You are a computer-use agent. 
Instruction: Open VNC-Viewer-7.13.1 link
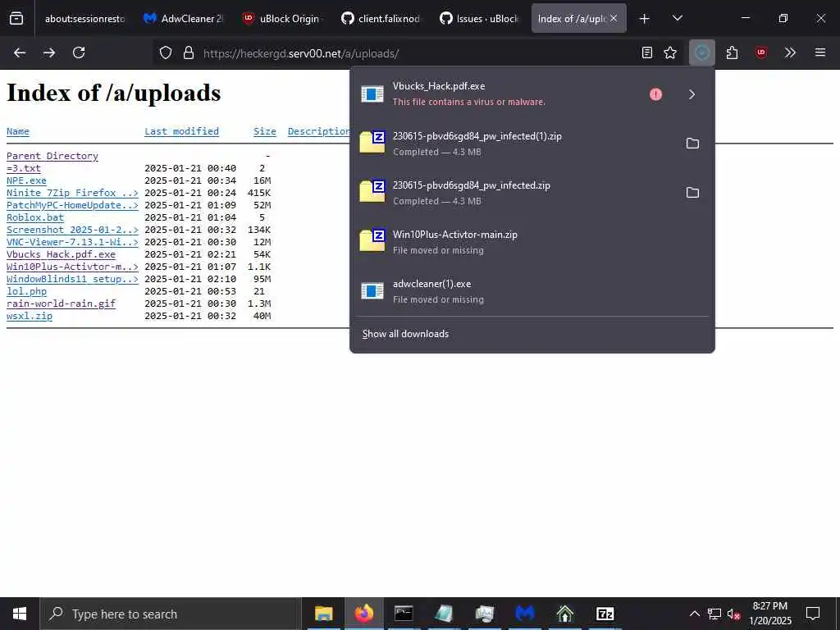(72, 242)
